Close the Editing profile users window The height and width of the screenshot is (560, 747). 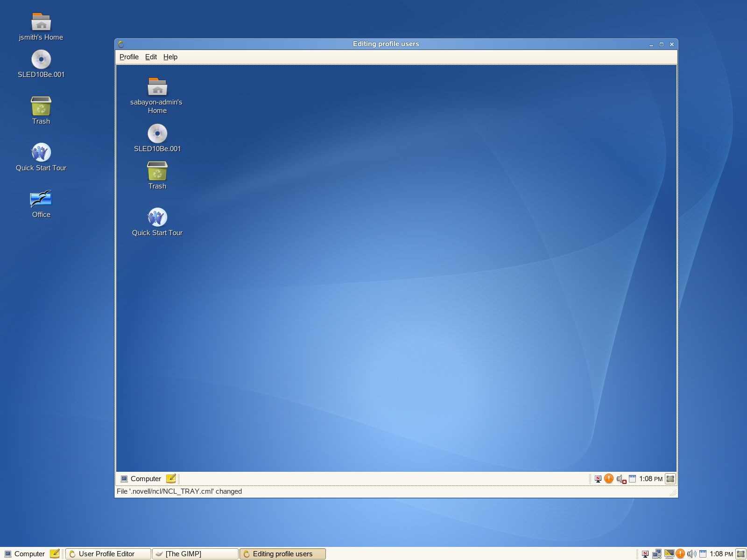pos(672,44)
